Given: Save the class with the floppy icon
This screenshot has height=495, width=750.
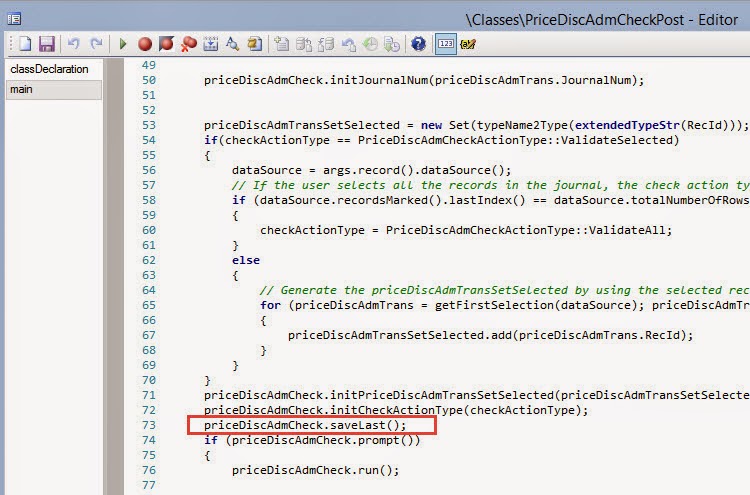Looking at the screenshot, I should coord(47,44).
